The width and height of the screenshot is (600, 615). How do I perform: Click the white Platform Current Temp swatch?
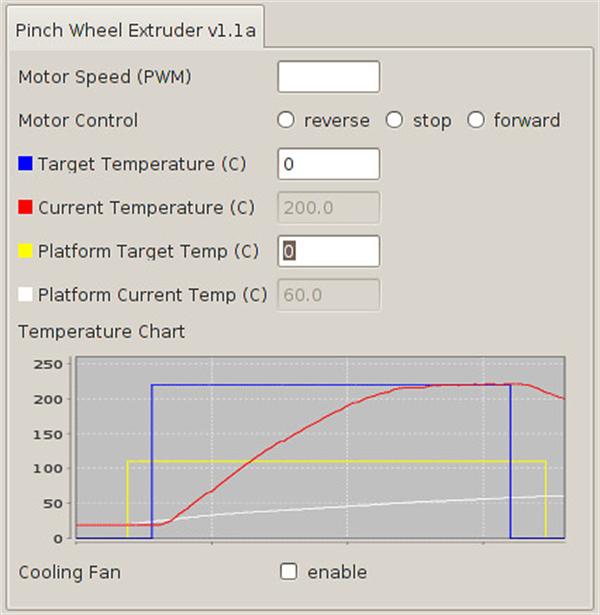click(26, 295)
